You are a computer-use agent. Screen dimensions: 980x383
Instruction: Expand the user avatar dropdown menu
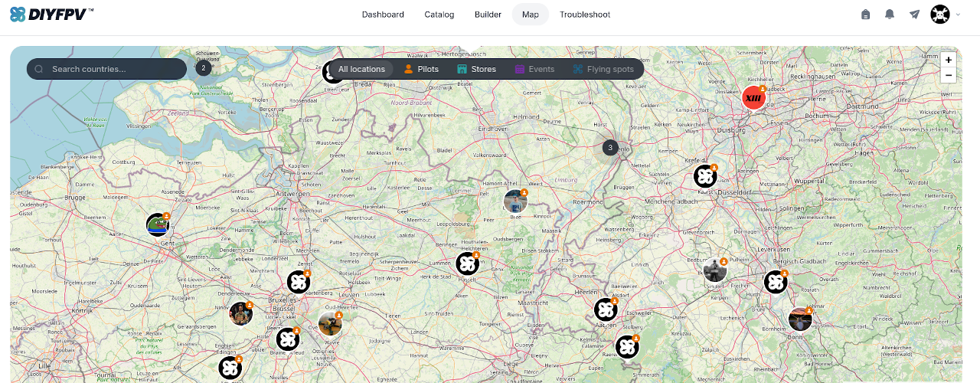(946, 15)
